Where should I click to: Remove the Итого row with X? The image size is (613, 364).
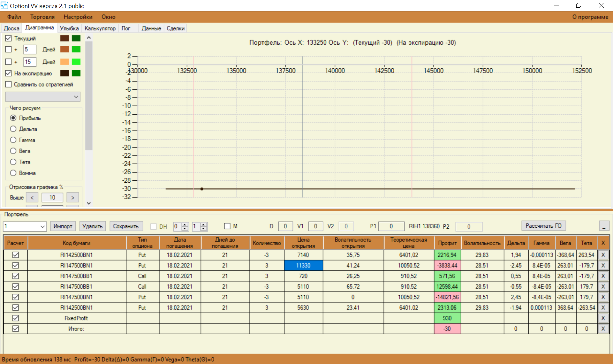pos(603,329)
